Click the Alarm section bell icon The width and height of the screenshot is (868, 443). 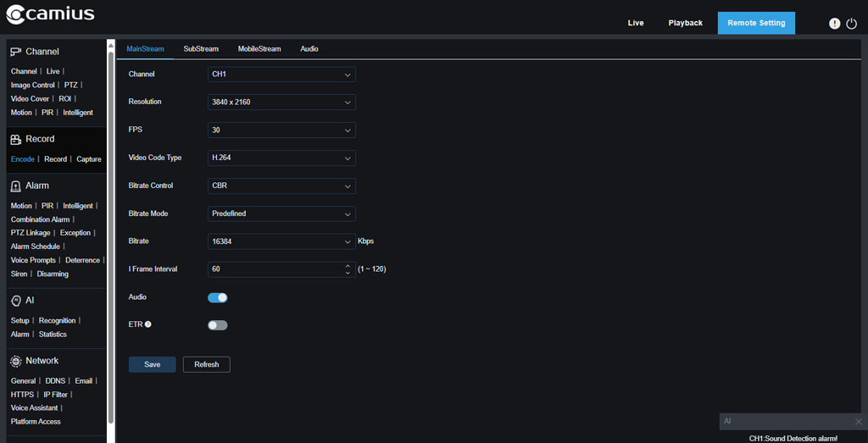tap(15, 186)
